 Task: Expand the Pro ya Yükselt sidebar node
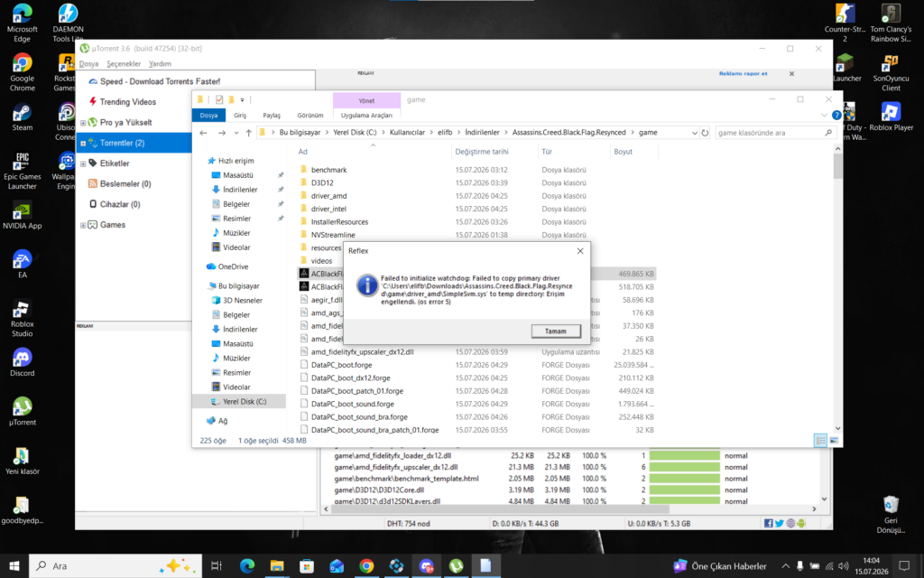(x=83, y=123)
